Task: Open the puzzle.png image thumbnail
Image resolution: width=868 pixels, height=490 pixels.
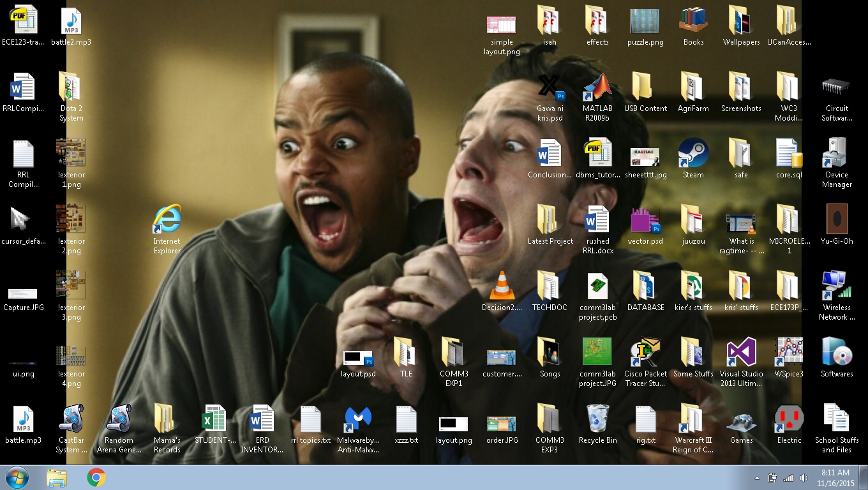Action: click(645, 21)
